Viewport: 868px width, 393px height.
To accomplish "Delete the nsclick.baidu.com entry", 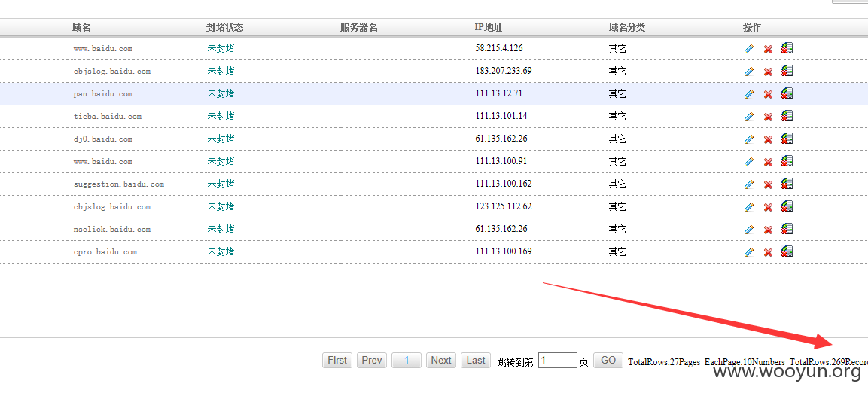I will coord(768,230).
